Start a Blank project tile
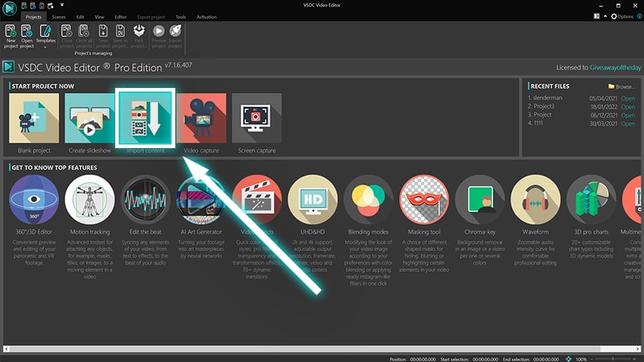 (x=34, y=118)
